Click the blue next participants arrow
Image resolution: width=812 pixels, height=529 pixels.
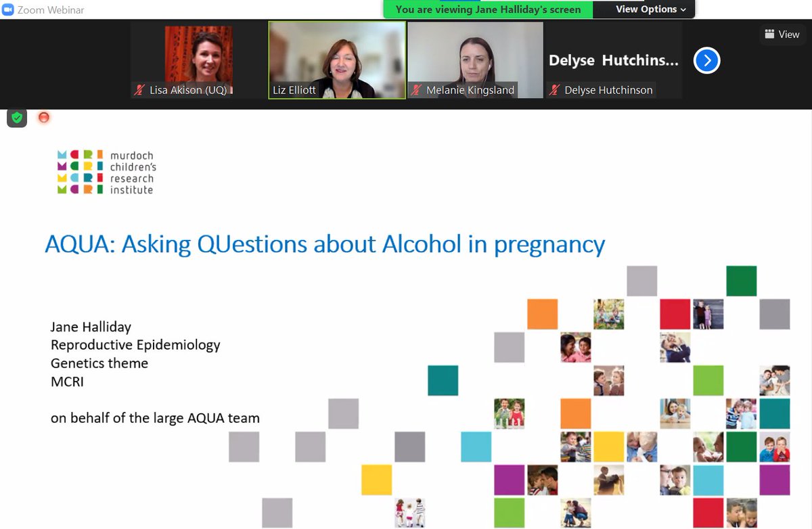click(x=707, y=61)
